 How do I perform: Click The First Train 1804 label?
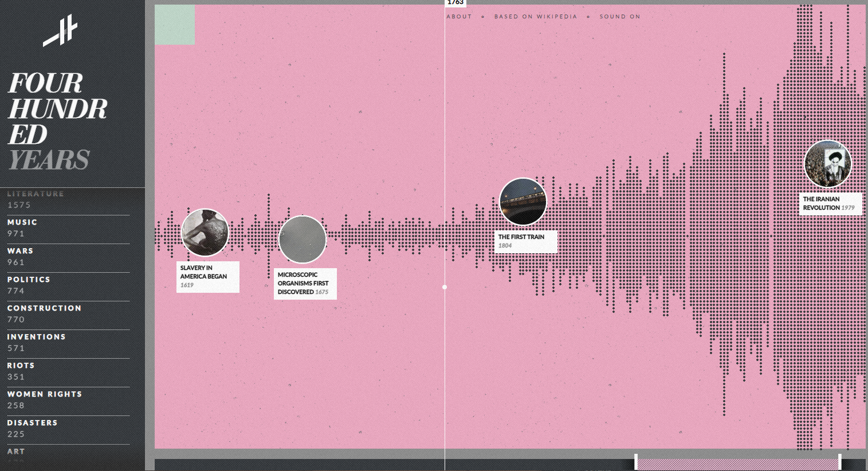[525, 241]
